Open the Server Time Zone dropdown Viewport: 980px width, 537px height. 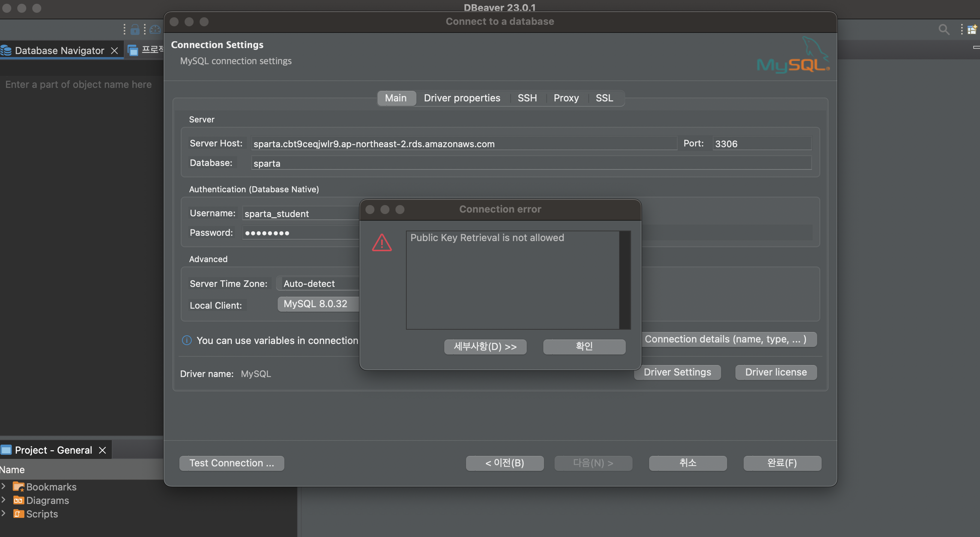(318, 284)
